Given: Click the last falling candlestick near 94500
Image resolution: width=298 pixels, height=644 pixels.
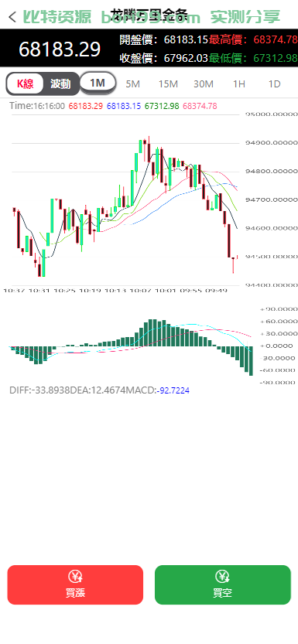Looking at the screenshot, I should (x=229, y=240).
